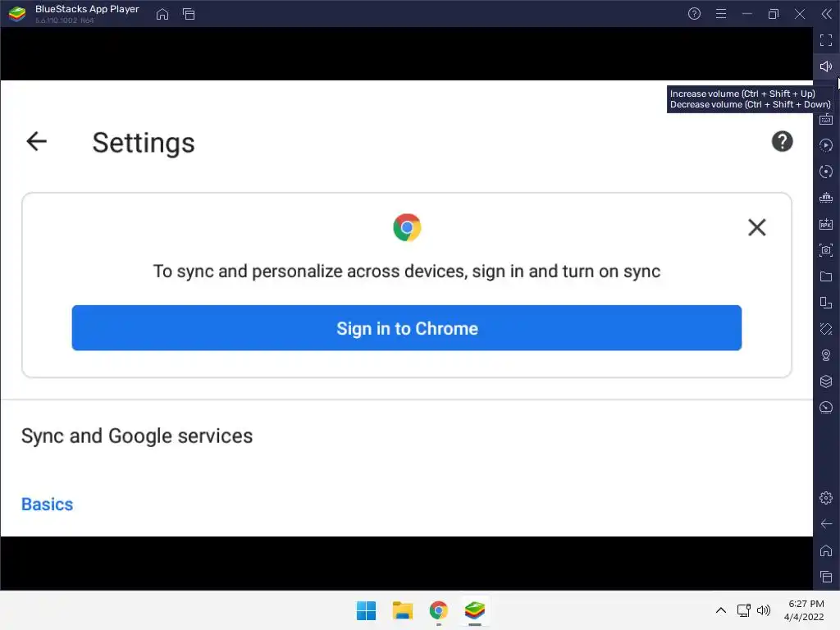Open BlueStacks help icon in title bar
The width and height of the screenshot is (840, 630).
pos(694,14)
